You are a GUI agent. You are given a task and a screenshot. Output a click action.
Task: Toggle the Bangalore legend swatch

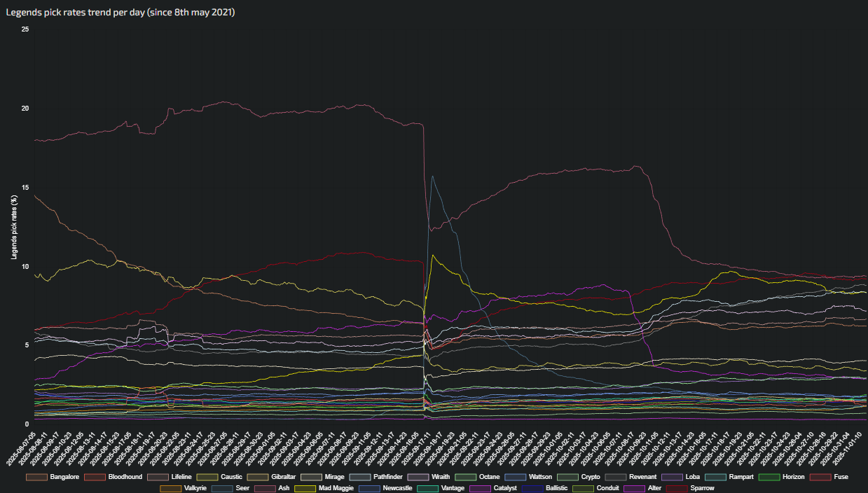click(36, 477)
